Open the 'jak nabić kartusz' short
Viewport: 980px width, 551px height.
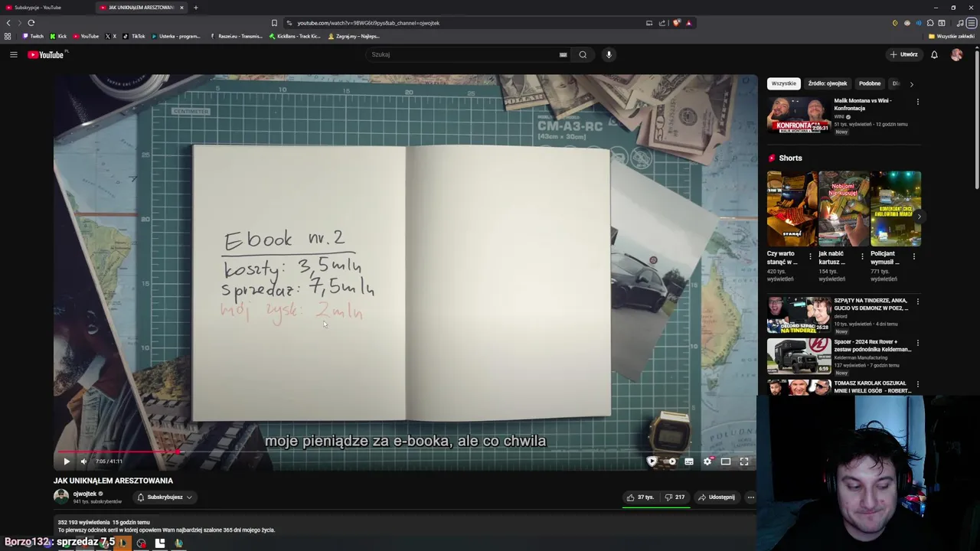pyautogui.click(x=844, y=208)
